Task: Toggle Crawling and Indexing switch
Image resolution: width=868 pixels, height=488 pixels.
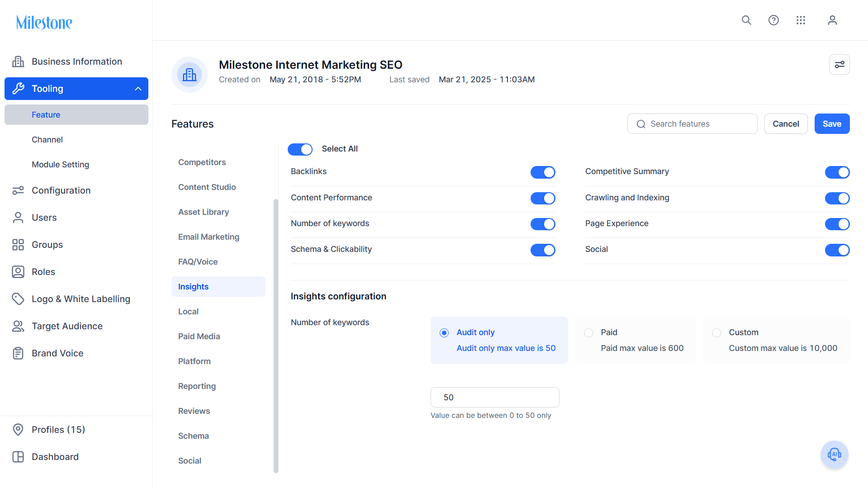Action: click(x=837, y=198)
